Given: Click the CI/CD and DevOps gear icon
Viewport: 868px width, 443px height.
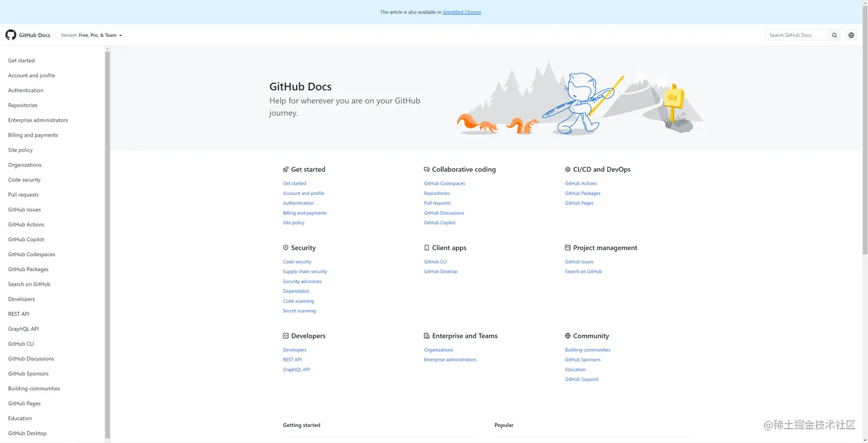Looking at the screenshot, I should pyautogui.click(x=568, y=169).
